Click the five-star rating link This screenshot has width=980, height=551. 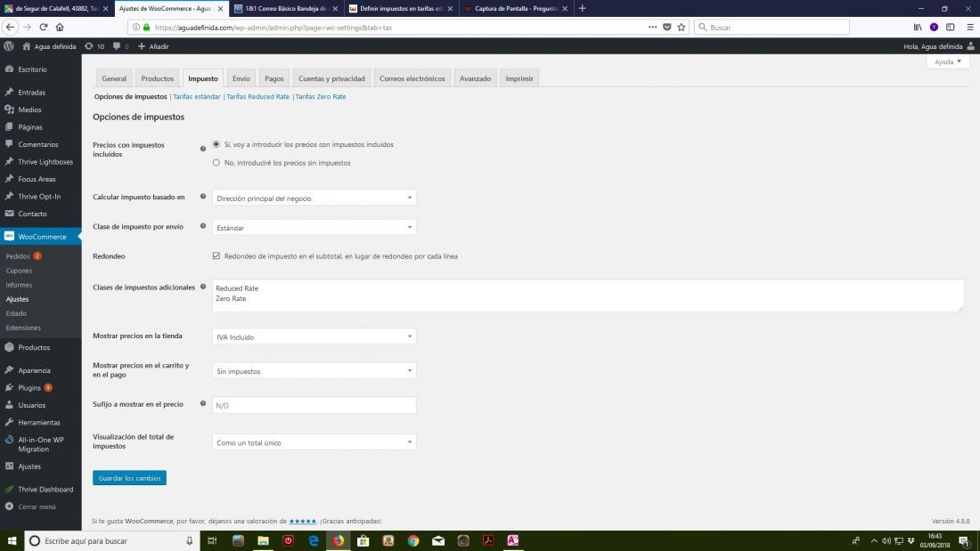(303, 521)
